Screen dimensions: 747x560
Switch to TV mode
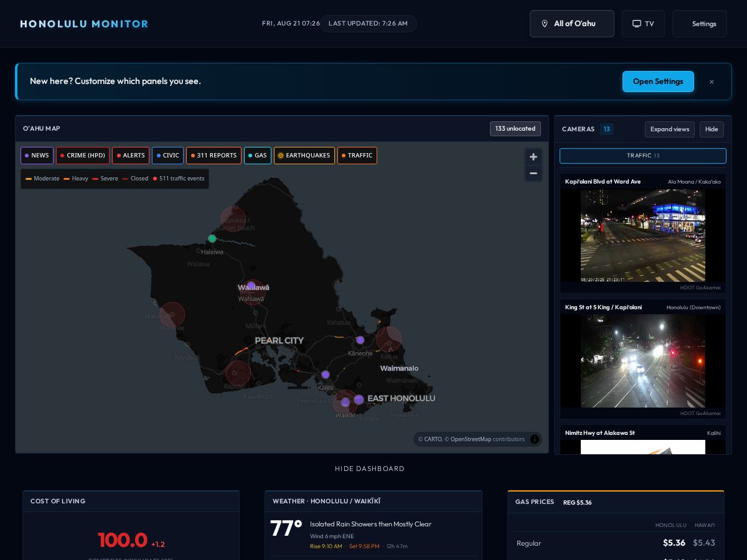[643, 24]
